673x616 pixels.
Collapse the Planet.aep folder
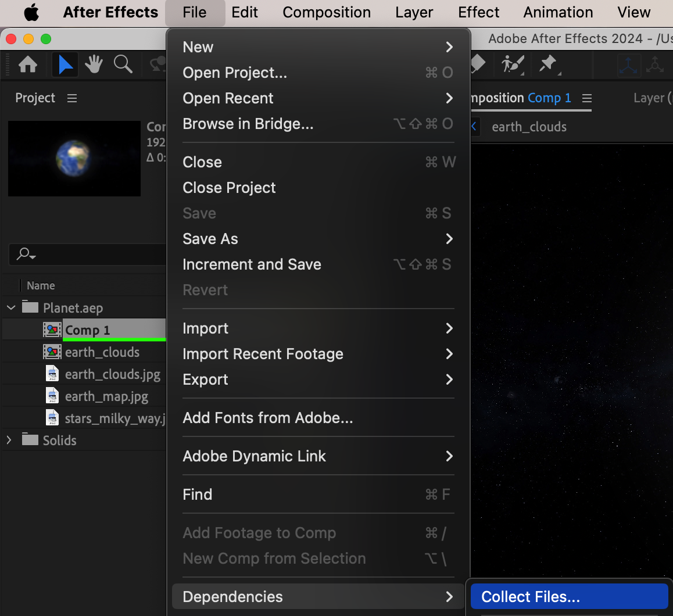click(x=11, y=307)
